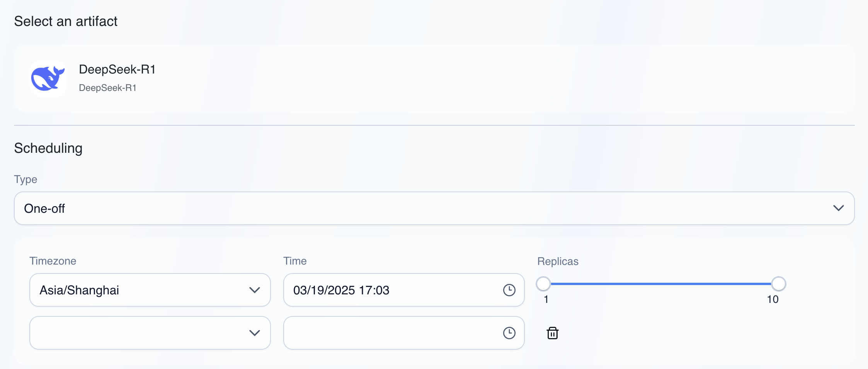
Task: Open time picker clock icon beside 03/19/2025 17:03
Action: point(509,290)
